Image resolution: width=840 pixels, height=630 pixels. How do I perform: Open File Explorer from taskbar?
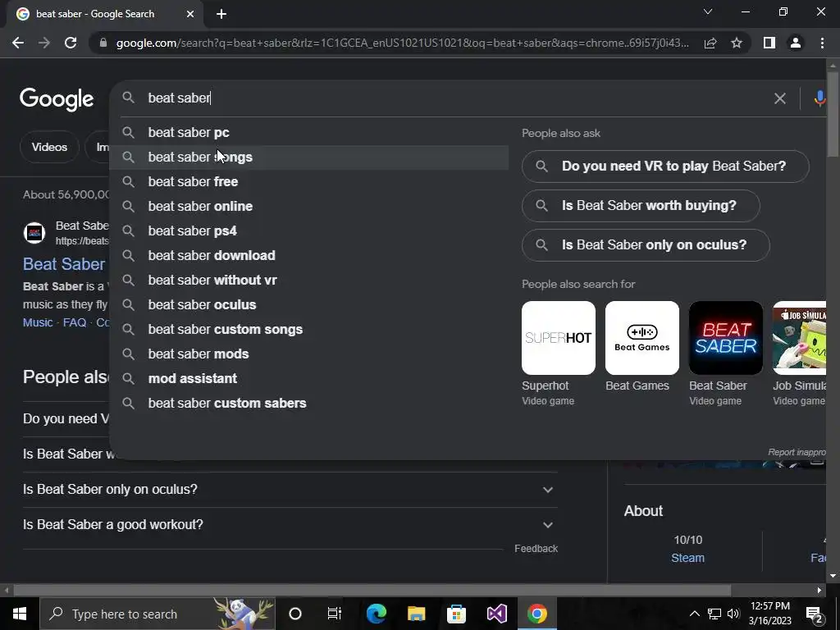point(416,614)
